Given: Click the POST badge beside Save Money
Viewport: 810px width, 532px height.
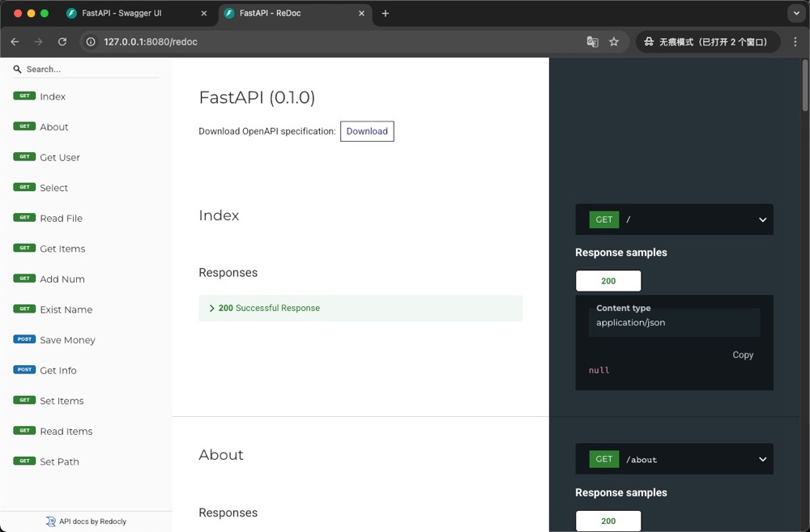Looking at the screenshot, I should click(26, 340).
